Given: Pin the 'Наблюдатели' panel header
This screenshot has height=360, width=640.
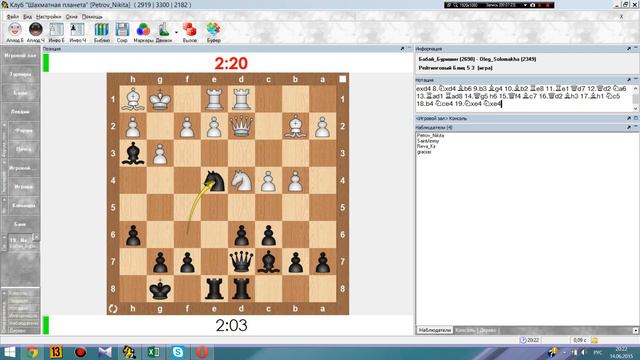Looking at the screenshot, I should (629, 127).
